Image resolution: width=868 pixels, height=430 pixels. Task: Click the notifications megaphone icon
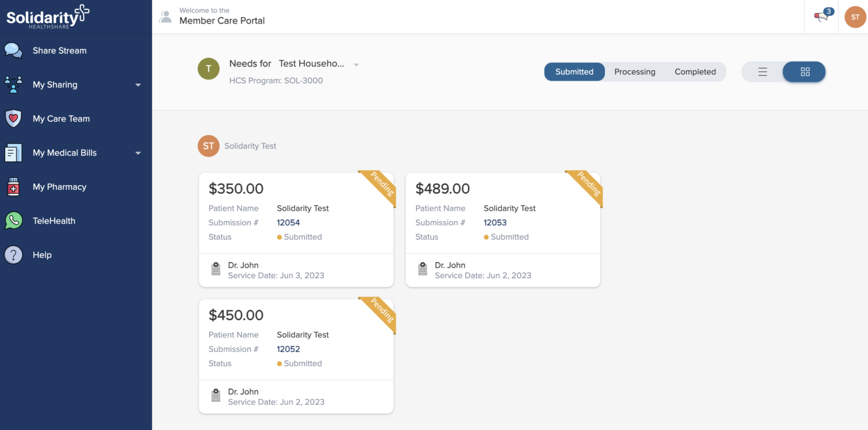tap(820, 17)
